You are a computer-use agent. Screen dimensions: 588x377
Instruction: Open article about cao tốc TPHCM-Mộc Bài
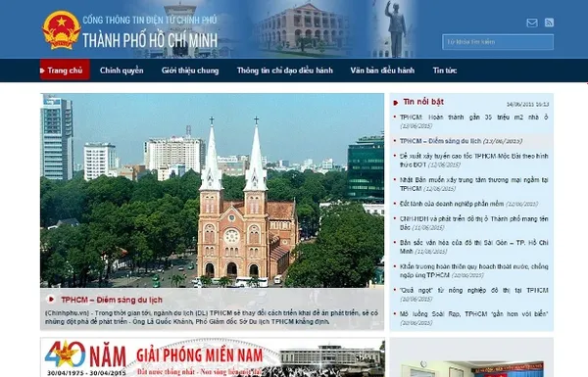click(x=473, y=160)
